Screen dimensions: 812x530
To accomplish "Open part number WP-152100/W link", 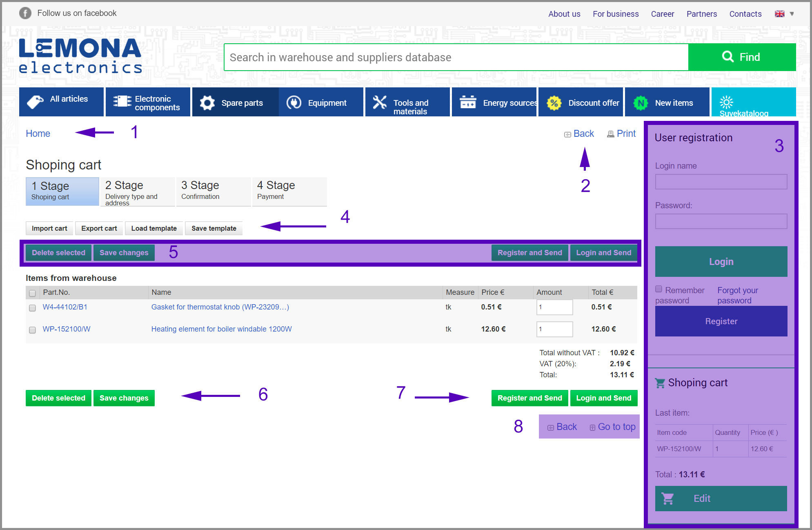I will (x=67, y=329).
